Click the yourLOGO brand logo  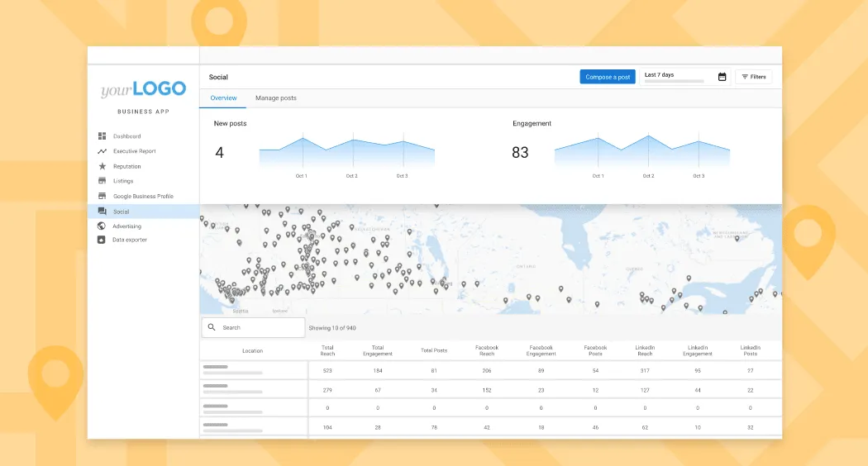(x=143, y=90)
